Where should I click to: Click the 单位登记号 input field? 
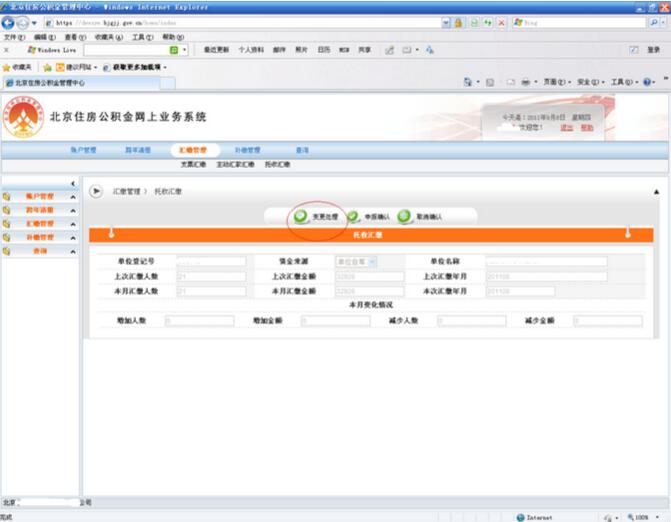coord(211,261)
